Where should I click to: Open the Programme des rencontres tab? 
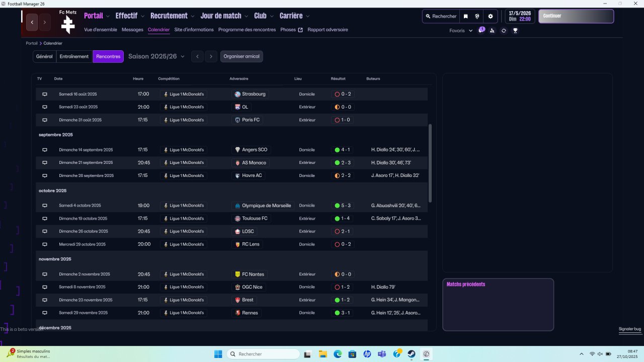(x=247, y=30)
